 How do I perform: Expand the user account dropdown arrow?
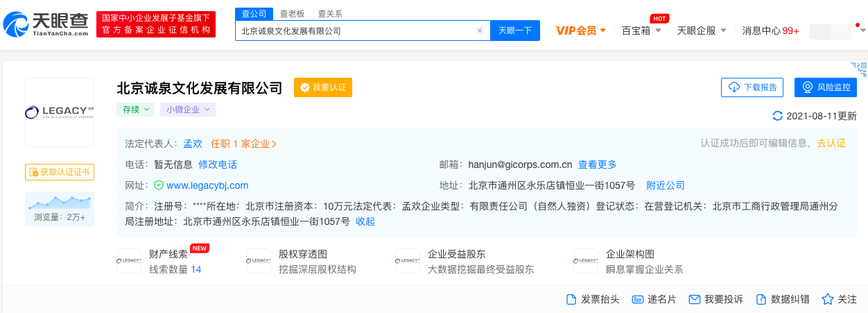(862, 31)
